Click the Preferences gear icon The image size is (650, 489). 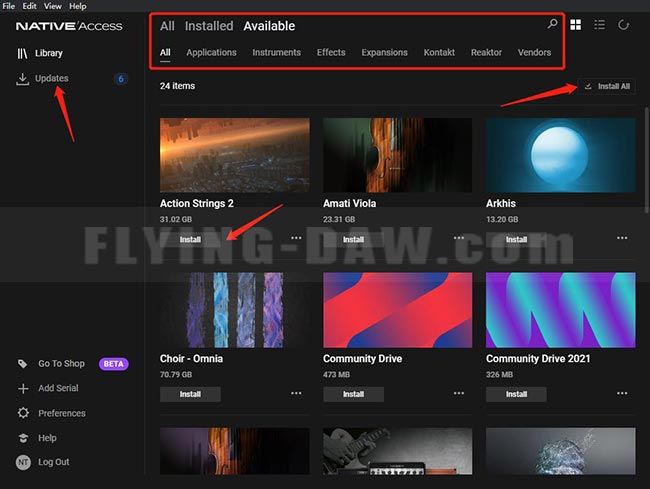coord(23,413)
